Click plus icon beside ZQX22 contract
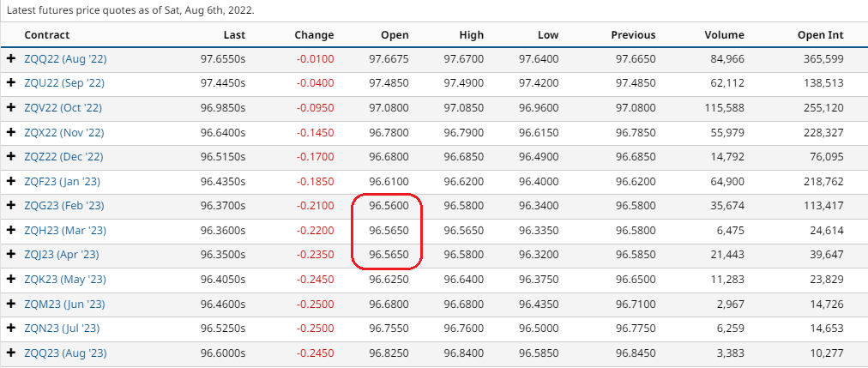The image size is (868, 368). 11,133
